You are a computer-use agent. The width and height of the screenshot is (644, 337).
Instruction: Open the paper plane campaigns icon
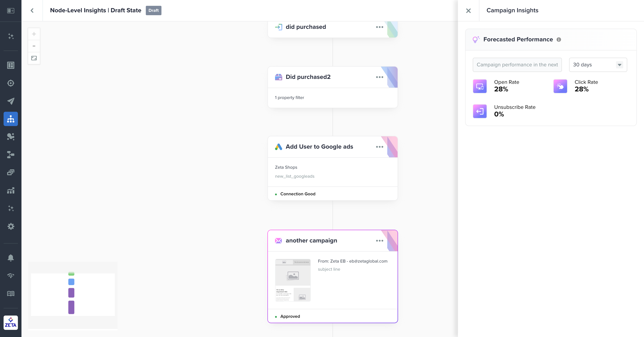(11, 101)
